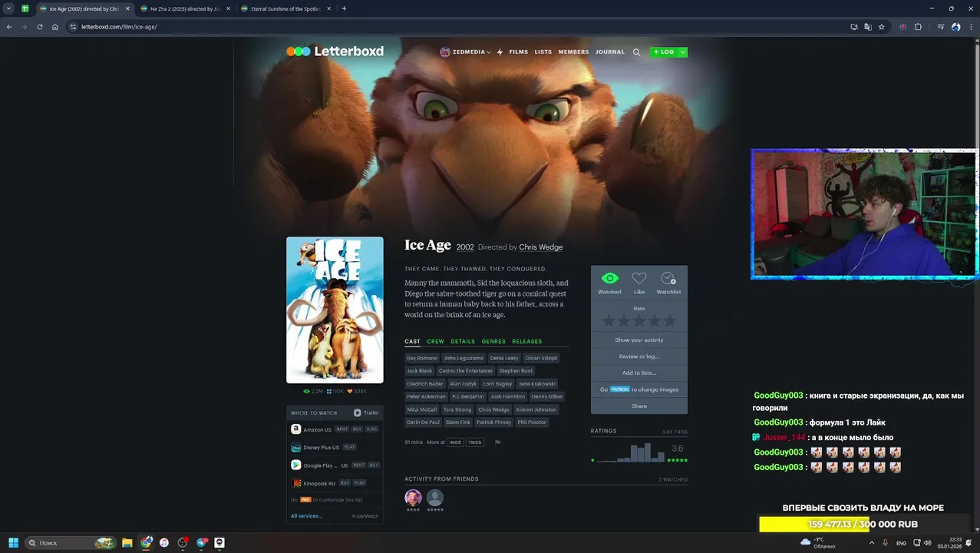The height and width of the screenshot is (553, 980).
Task: Open Kinopoisk RU service icon
Action: click(x=296, y=483)
